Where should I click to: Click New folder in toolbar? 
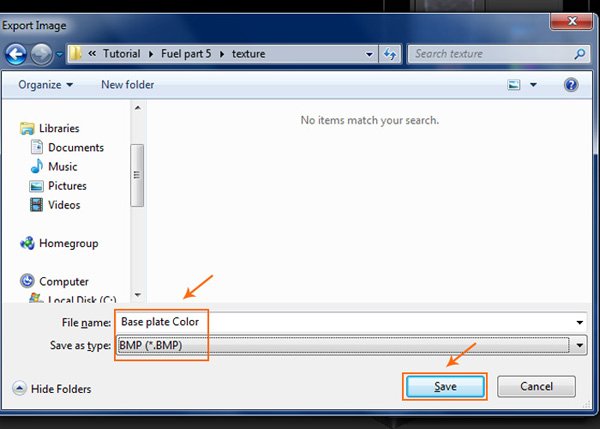(127, 85)
